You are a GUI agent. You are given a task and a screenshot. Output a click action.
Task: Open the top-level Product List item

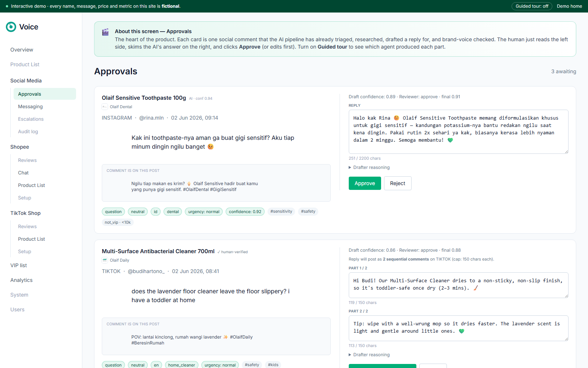[x=25, y=64]
